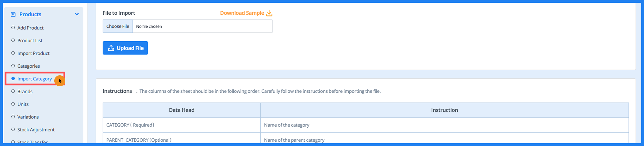
Task: Click the bullet icon beside Units
Action: tap(13, 104)
